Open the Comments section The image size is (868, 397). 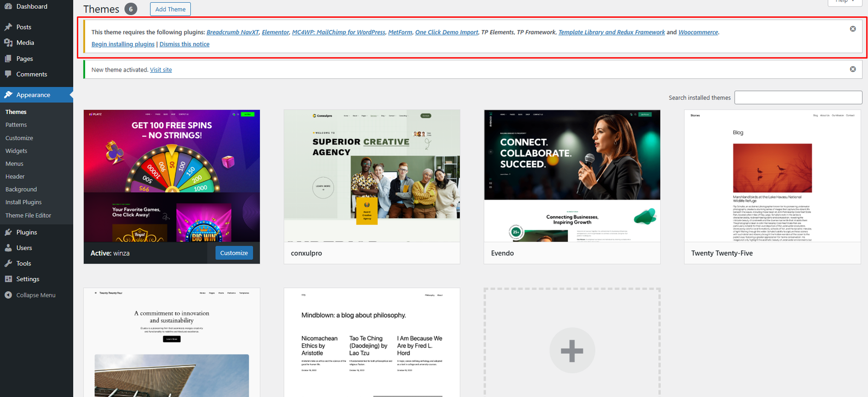36,74
